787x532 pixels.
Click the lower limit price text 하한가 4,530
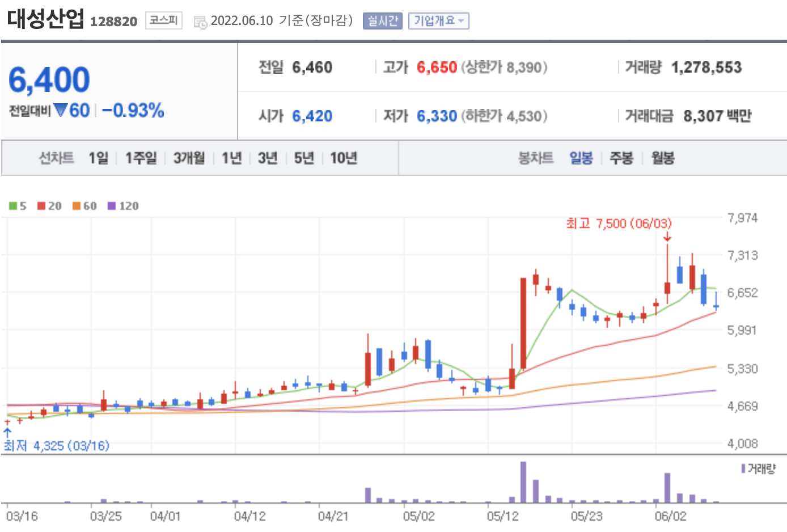click(x=503, y=116)
